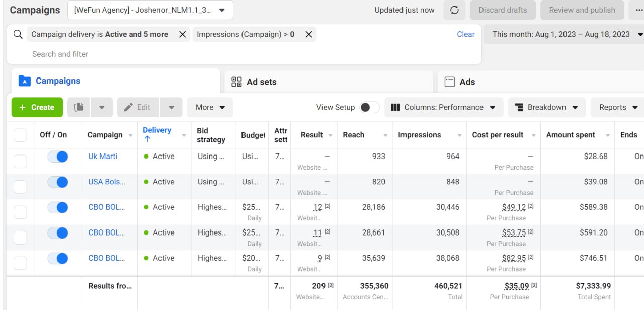Check the USA Bols row checkbox
The image size is (644, 310).
pyautogui.click(x=20, y=187)
